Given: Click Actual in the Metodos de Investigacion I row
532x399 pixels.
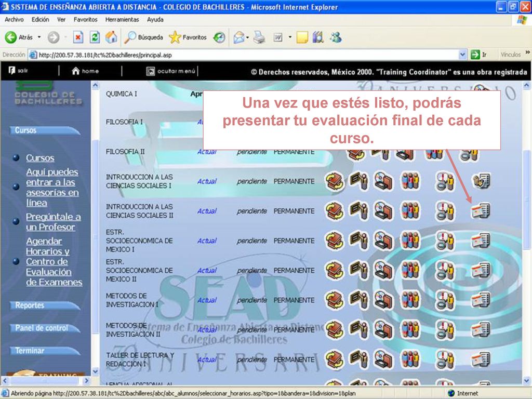Looking at the screenshot, I should [x=207, y=300].
